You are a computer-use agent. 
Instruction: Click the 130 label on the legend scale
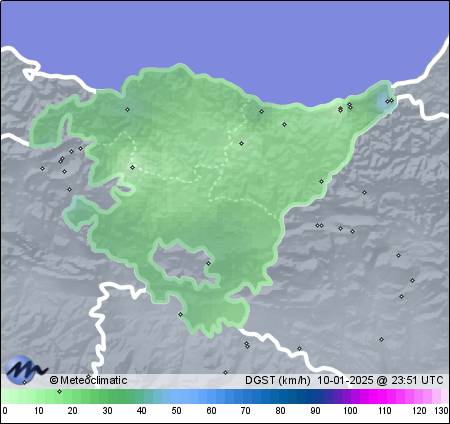coord(441,411)
